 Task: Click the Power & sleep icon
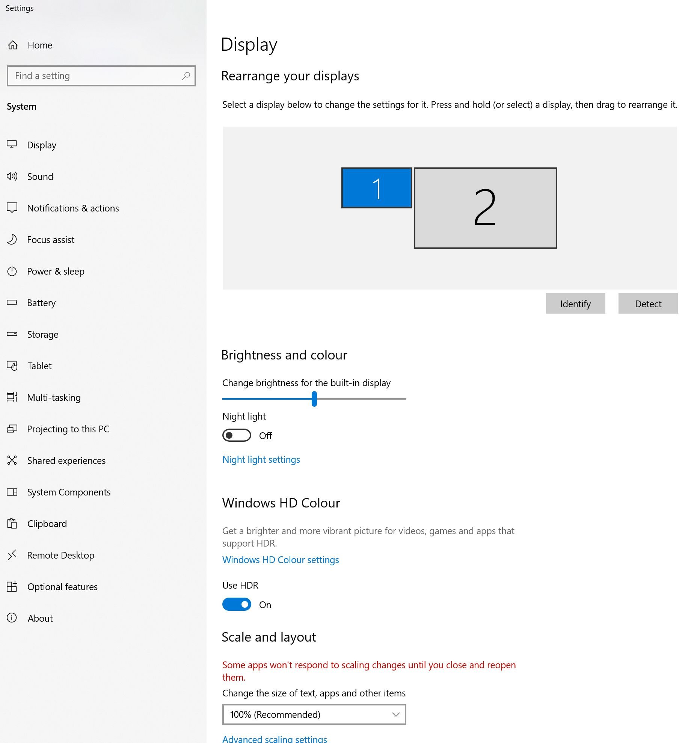tap(12, 271)
